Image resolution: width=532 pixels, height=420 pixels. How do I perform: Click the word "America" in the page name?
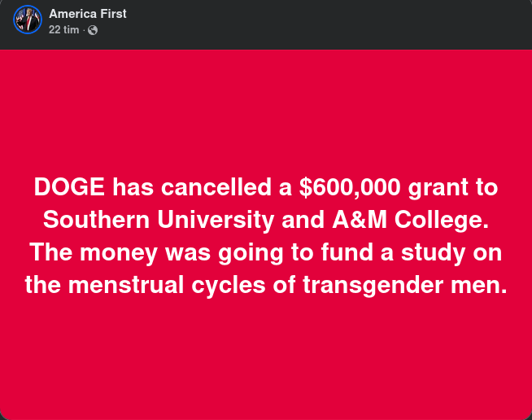72,14
